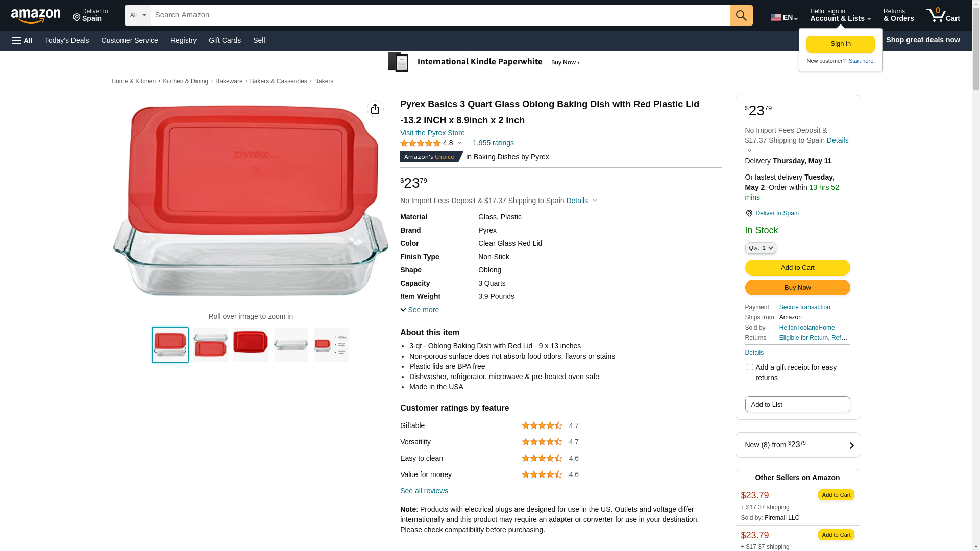This screenshot has width=980, height=551.
Task: Open the Qty quantity dropdown
Action: [x=761, y=248]
